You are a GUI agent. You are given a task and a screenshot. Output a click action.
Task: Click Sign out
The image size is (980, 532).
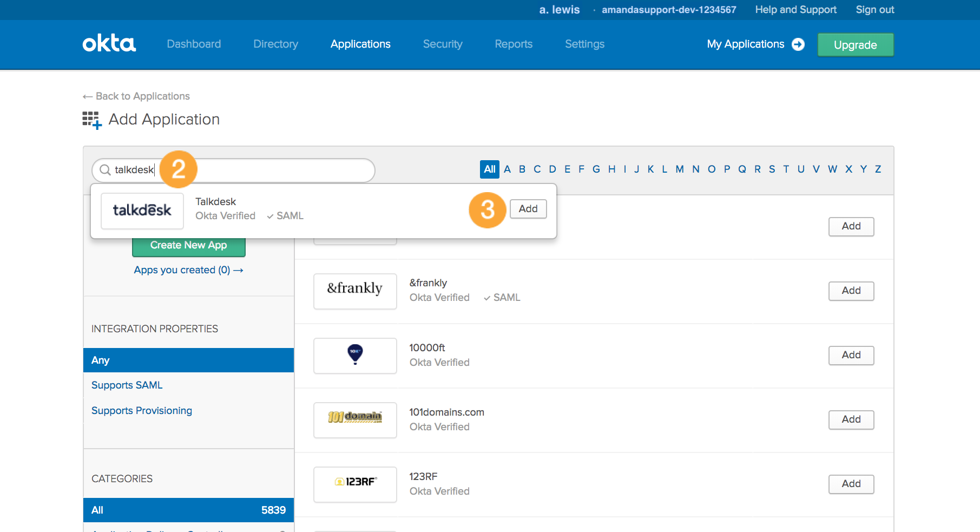pyautogui.click(x=874, y=10)
